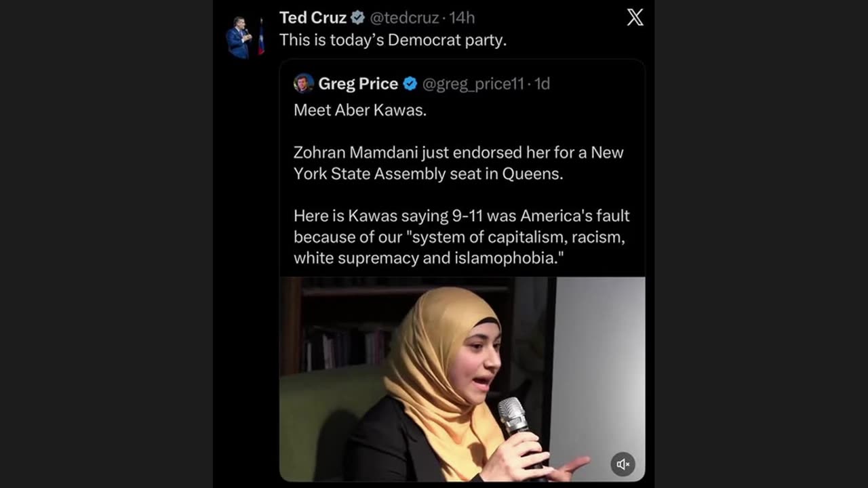Visit the @greg_price11 handle
This screenshot has width=868, height=488.
(x=473, y=83)
